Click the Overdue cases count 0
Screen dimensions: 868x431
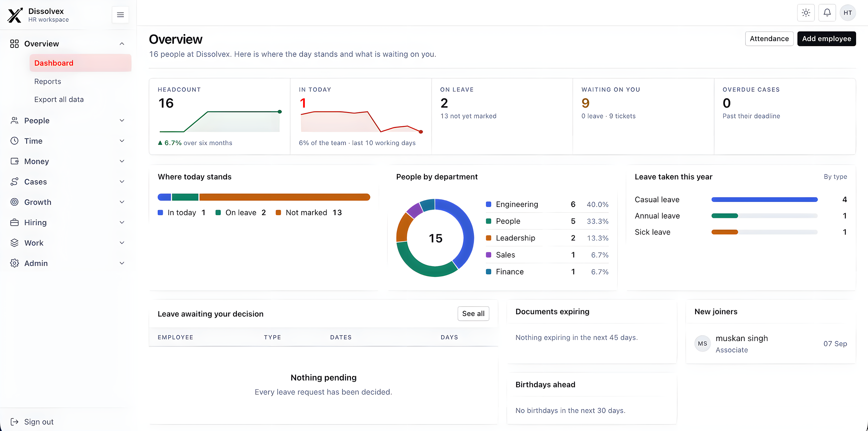[727, 103]
